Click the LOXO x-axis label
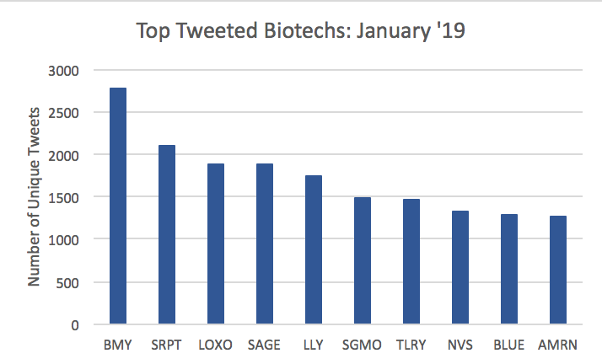This screenshot has height=364, width=602. tap(215, 345)
